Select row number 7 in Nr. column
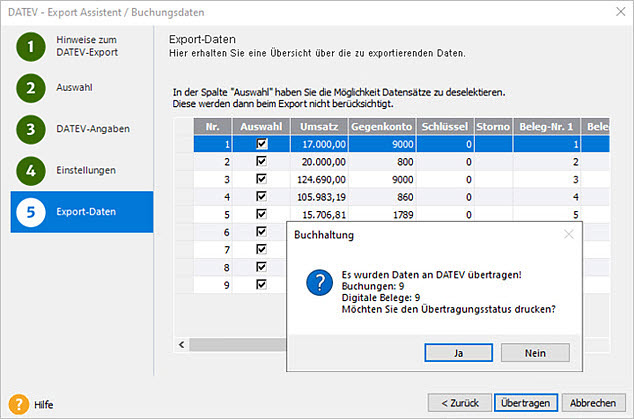Image resolution: width=634 pixels, height=419 pixels. click(x=213, y=250)
